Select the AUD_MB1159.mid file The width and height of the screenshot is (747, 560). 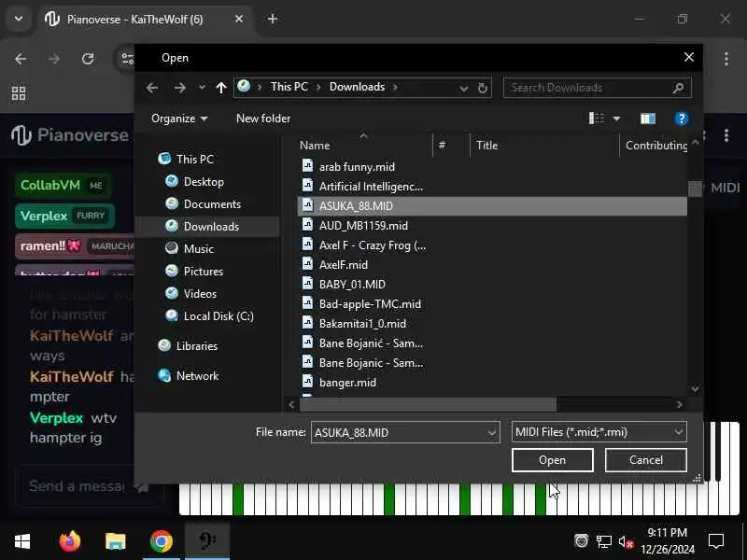[363, 226]
